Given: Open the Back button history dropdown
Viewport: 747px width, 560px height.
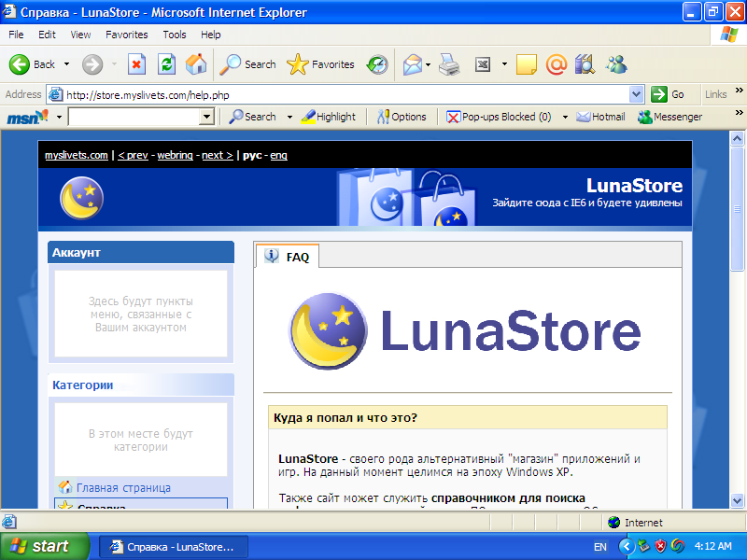Looking at the screenshot, I should pyautogui.click(x=66, y=64).
